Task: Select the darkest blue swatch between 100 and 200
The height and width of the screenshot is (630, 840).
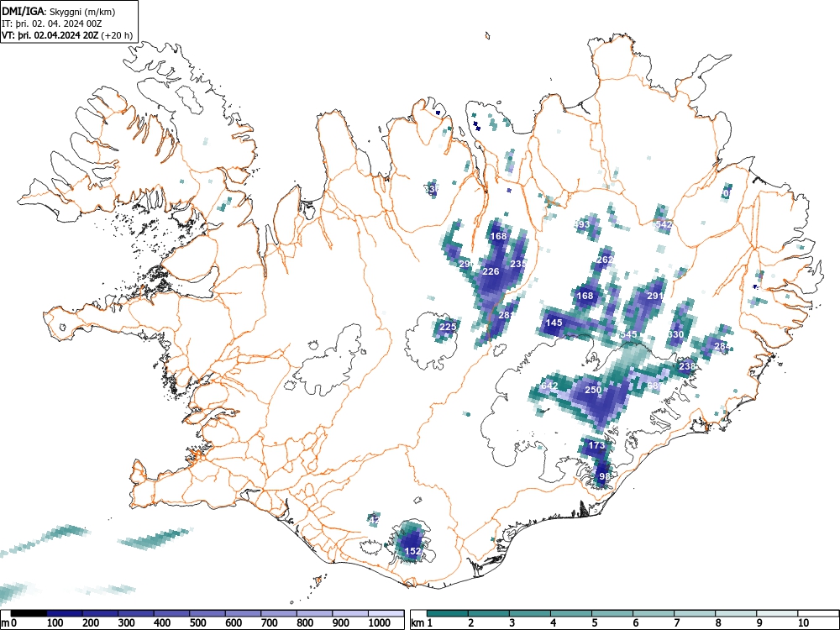Action: (x=65, y=613)
